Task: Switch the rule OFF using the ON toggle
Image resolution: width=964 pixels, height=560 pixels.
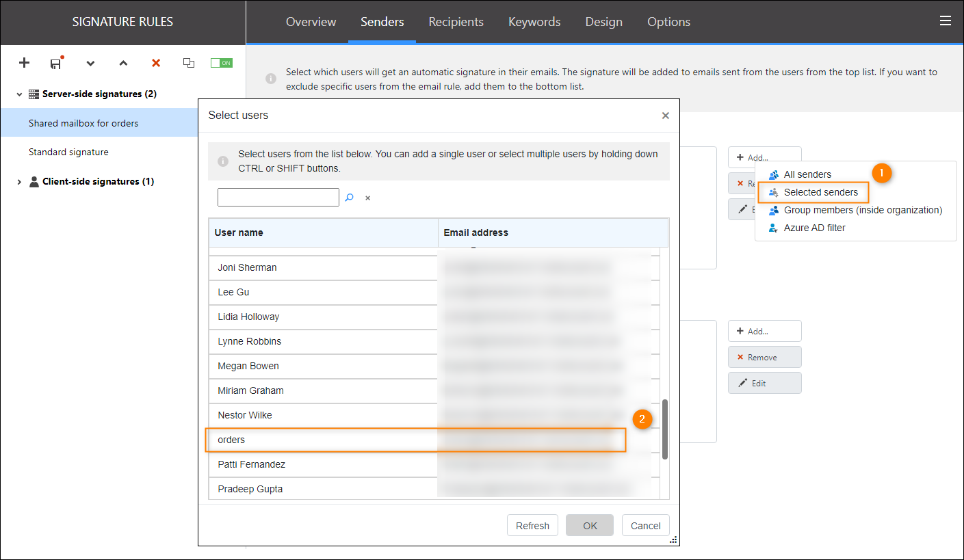Action: (221, 62)
